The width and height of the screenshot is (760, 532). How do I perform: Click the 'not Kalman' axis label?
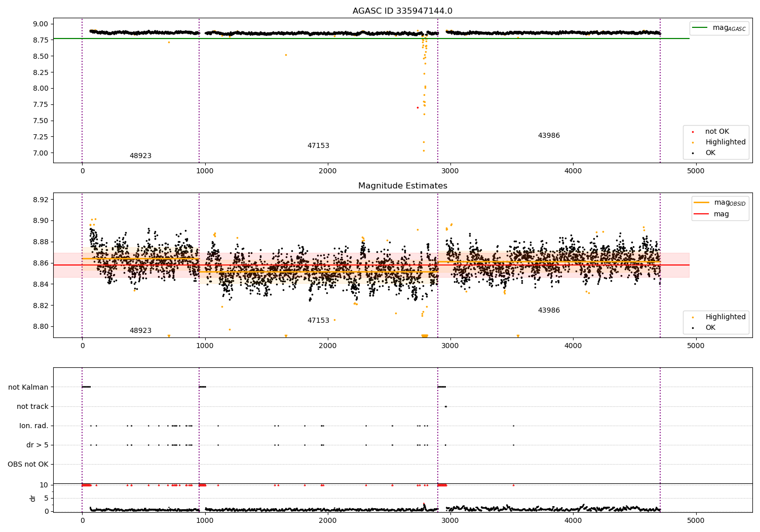tap(28, 388)
